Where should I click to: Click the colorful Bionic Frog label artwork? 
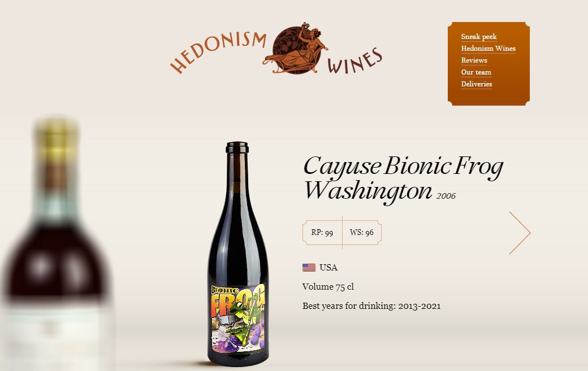[238, 318]
